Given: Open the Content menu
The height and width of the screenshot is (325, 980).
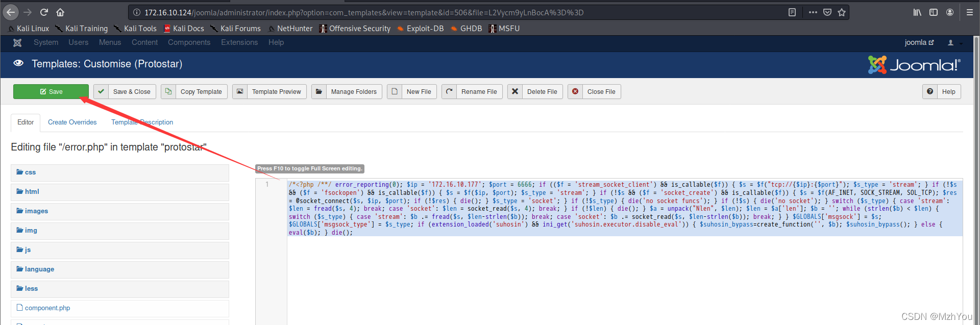Looking at the screenshot, I should click(145, 42).
